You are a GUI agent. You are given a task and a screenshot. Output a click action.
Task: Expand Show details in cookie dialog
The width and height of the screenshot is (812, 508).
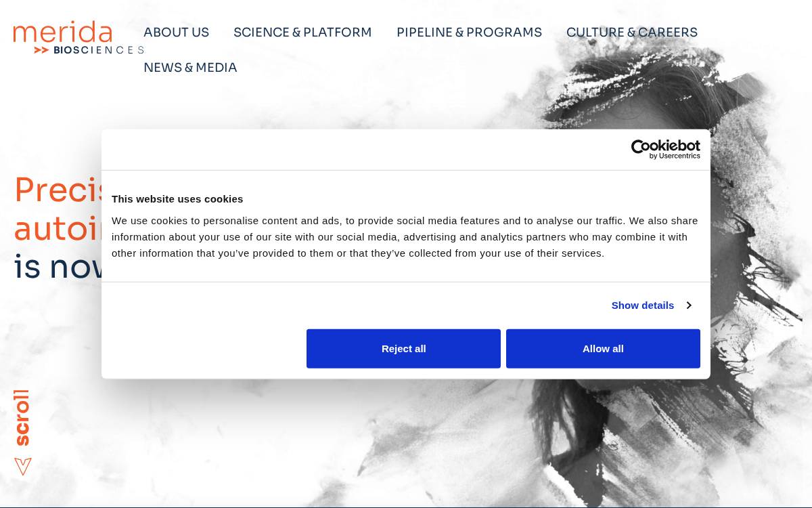pos(651,305)
